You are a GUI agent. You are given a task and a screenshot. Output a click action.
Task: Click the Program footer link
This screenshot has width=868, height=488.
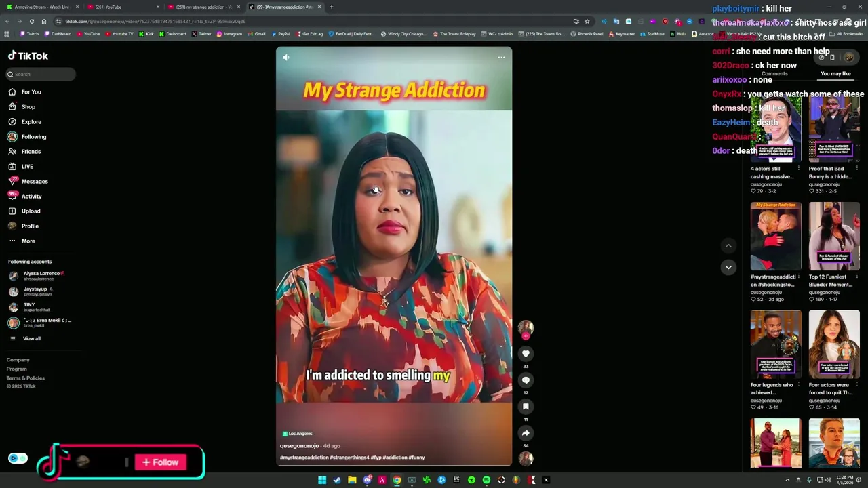coord(17,369)
